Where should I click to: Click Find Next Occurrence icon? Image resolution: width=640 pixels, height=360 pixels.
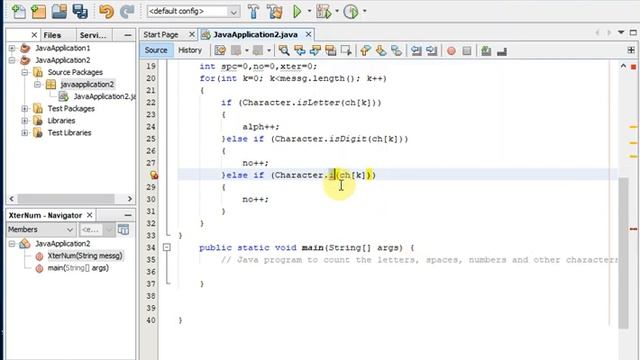click(x=315, y=51)
